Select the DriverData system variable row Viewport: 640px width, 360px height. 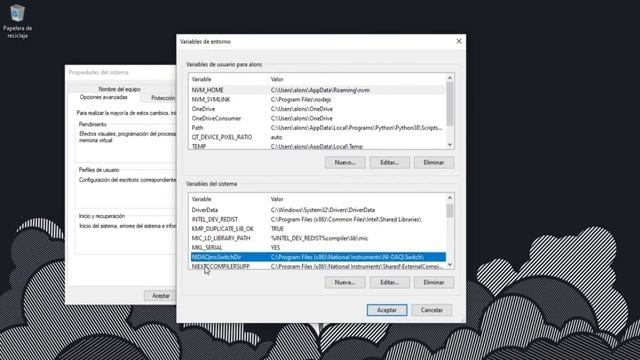tap(318, 210)
